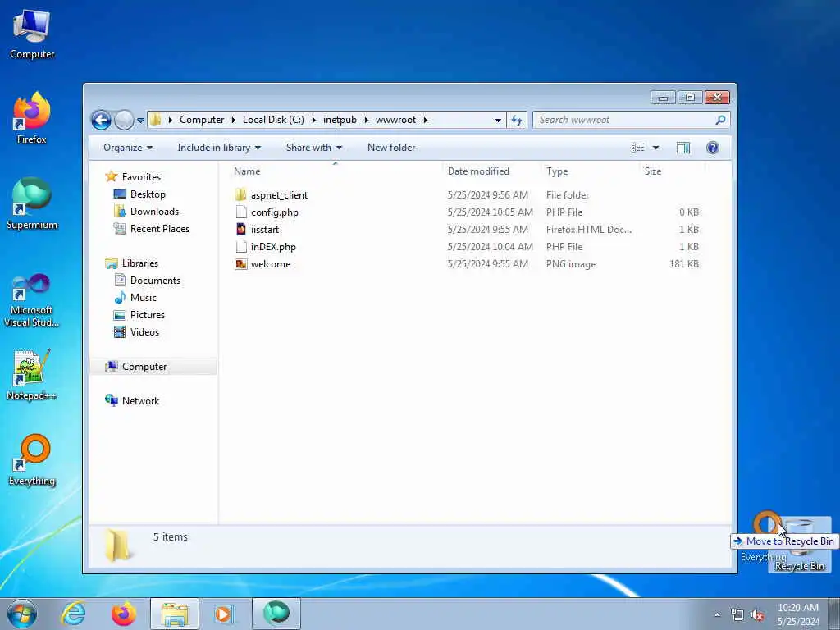840x630 pixels.
Task: Click the New folder button
Action: 391,148
